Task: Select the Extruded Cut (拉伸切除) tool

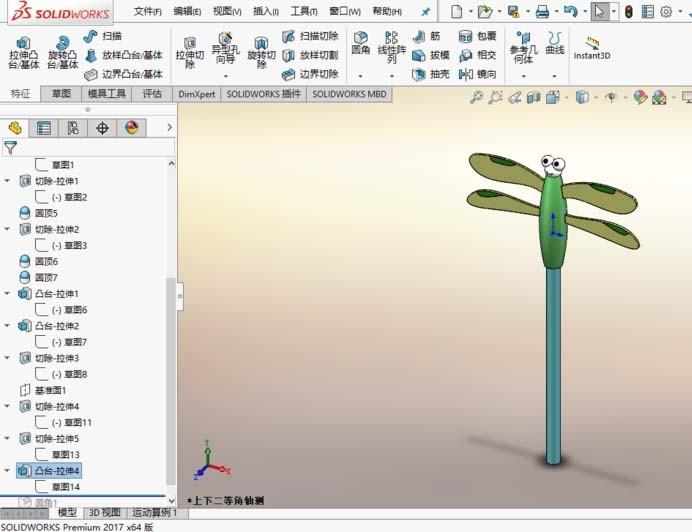Action: pyautogui.click(x=190, y=53)
